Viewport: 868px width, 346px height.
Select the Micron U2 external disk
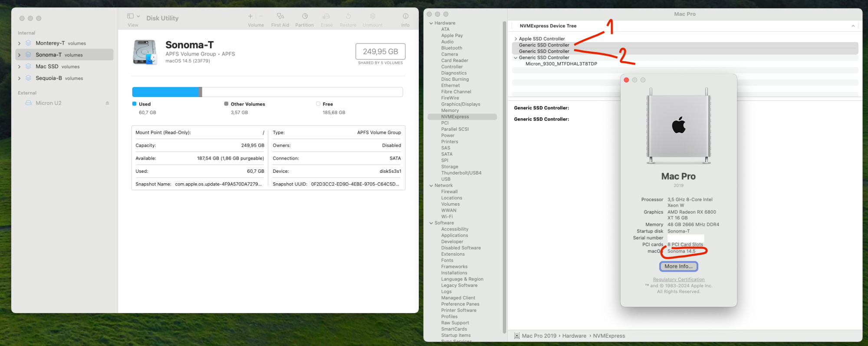point(49,103)
